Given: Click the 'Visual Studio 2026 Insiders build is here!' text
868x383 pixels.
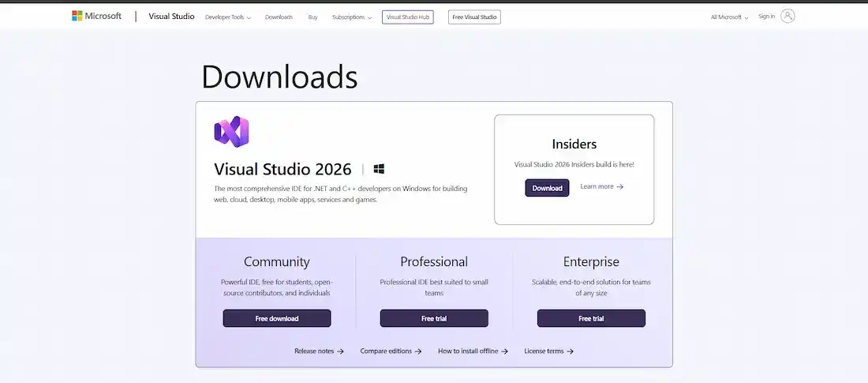Looking at the screenshot, I should point(574,164).
